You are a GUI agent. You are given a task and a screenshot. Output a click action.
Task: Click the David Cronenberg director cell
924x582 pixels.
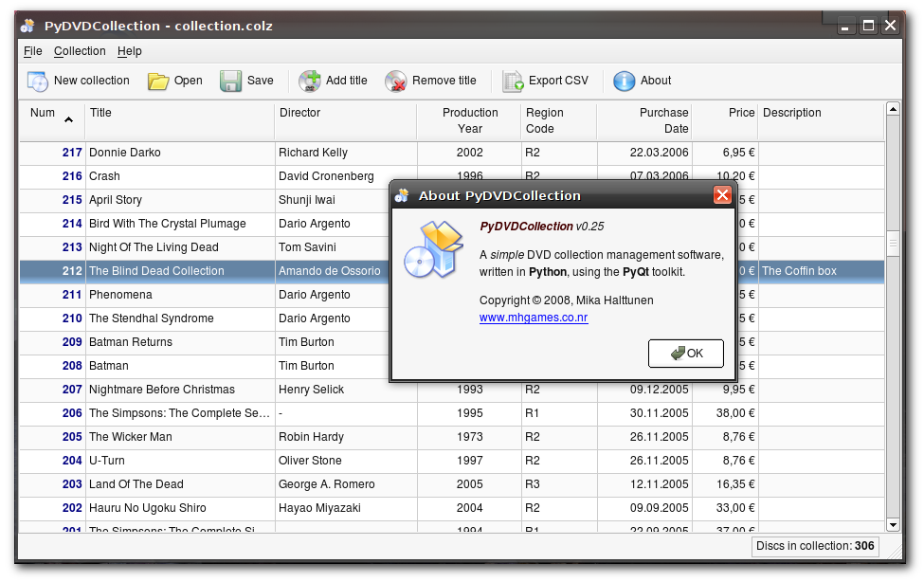(346, 176)
